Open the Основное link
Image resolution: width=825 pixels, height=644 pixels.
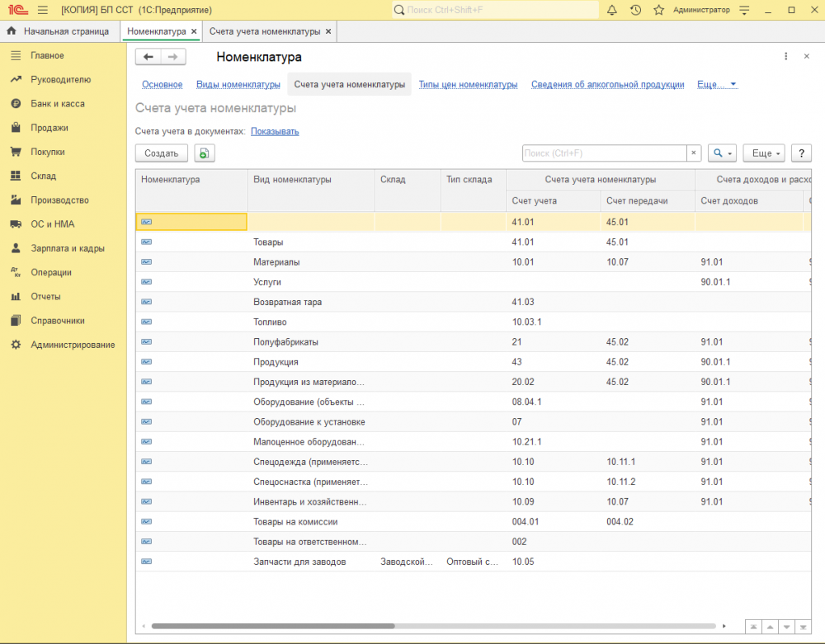tap(162, 85)
